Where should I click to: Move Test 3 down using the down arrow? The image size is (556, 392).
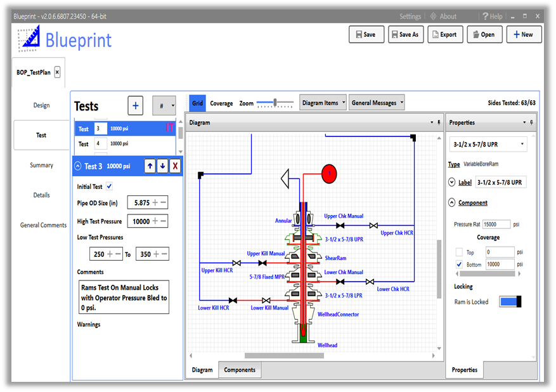tap(163, 166)
